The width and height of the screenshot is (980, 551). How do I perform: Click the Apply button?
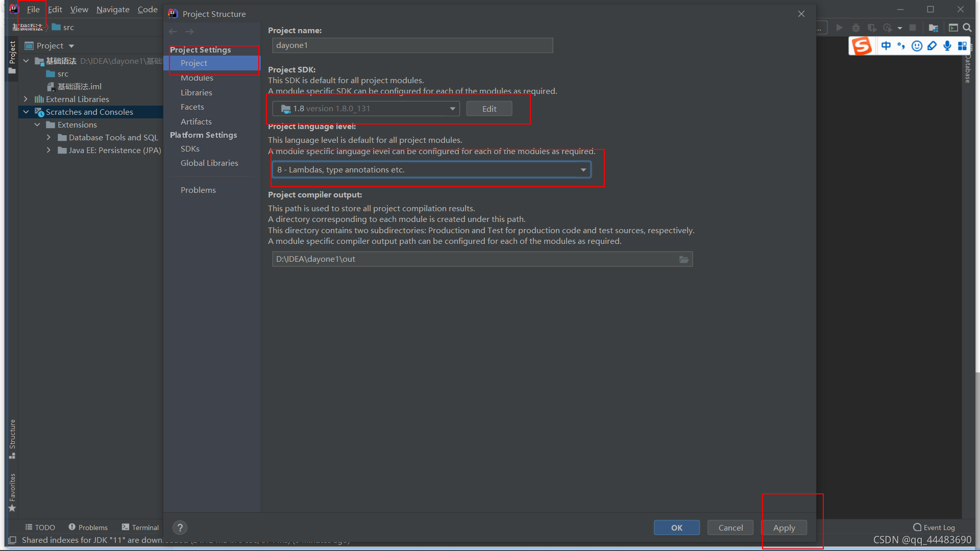783,528
